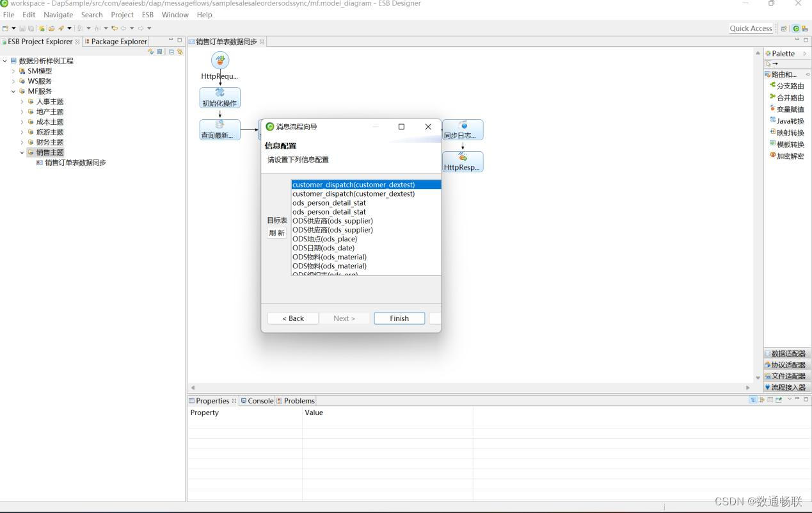This screenshot has height=513, width=812.
Task: Expand the WS服务 tree node
Action: click(x=13, y=81)
